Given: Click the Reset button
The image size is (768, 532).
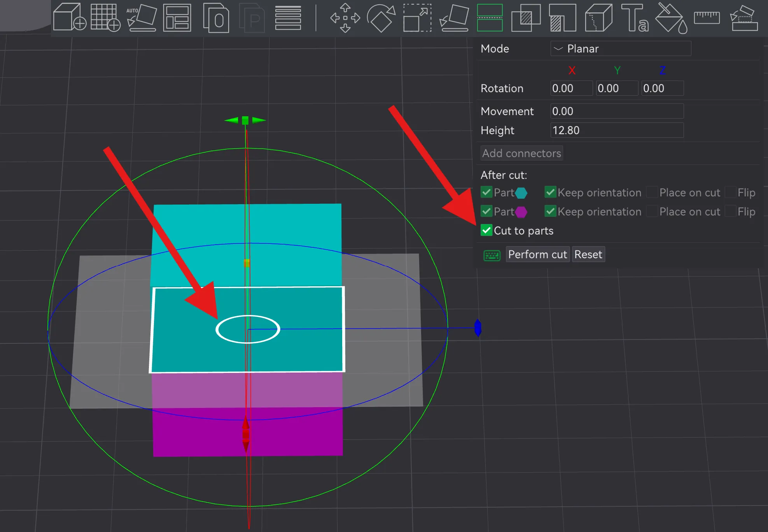Looking at the screenshot, I should [588, 254].
